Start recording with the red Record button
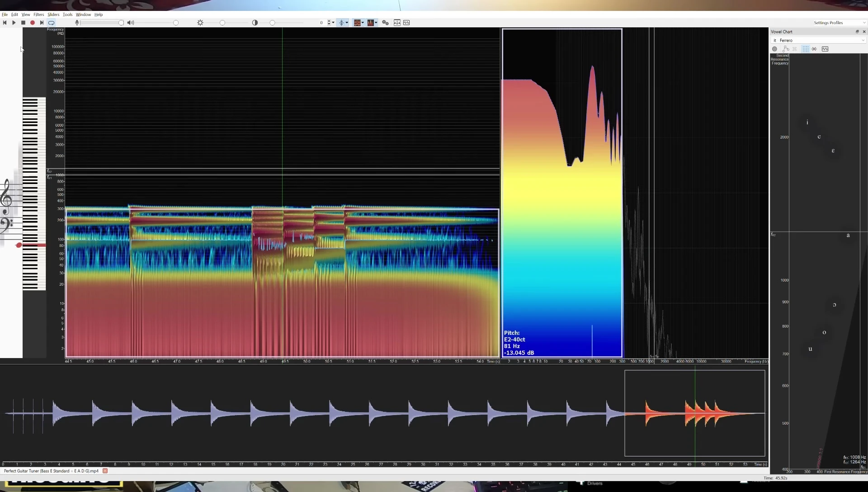Image resolution: width=868 pixels, height=492 pixels. pos(33,23)
